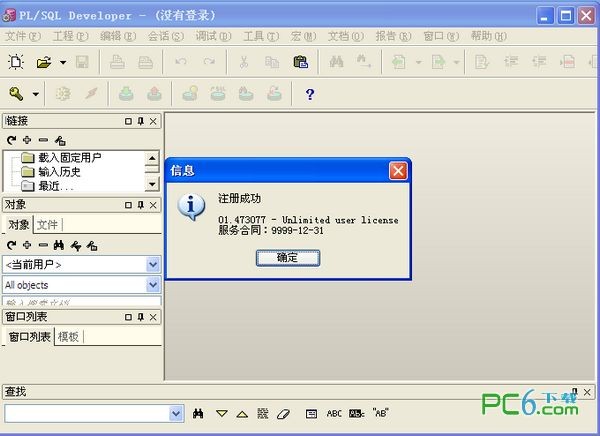Open the 工具 menu
This screenshot has width=600, height=436.
point(261,36)
